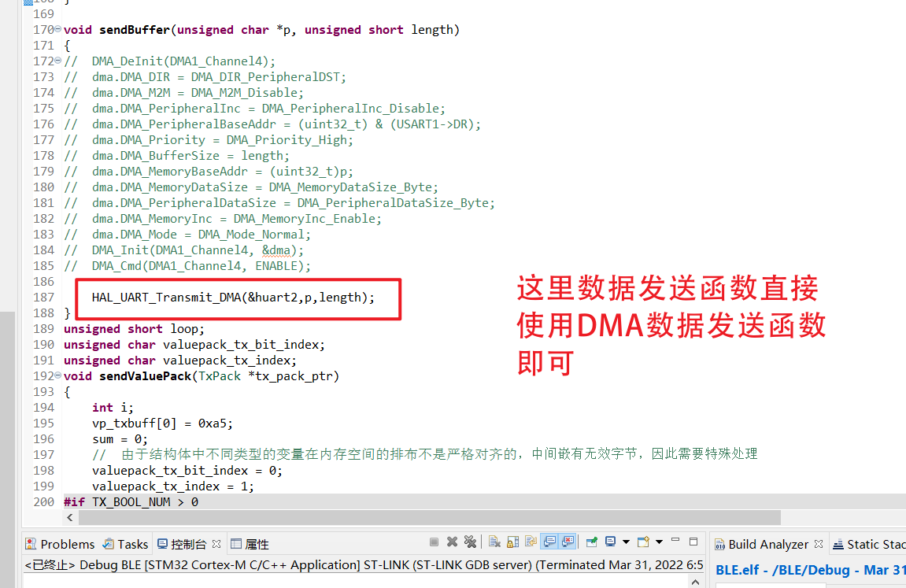Switch to the Tasks tab

pyautogui.click(x=125, y=544)
